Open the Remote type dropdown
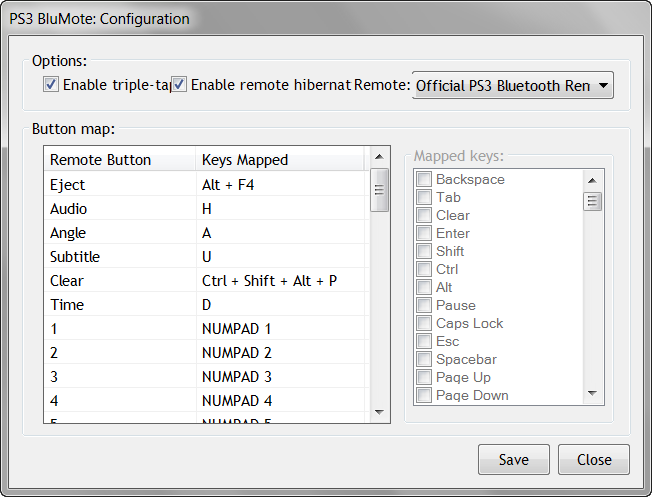This screenshot has height=497, width=652. pyautogui.click(x=512, y=85)
